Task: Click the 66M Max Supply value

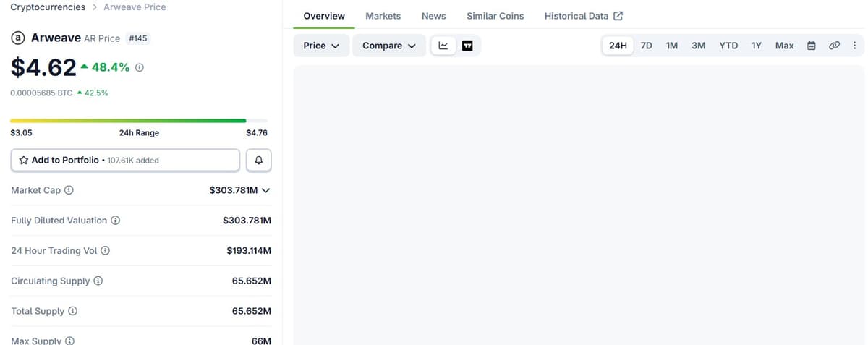Action: (261, 341)
